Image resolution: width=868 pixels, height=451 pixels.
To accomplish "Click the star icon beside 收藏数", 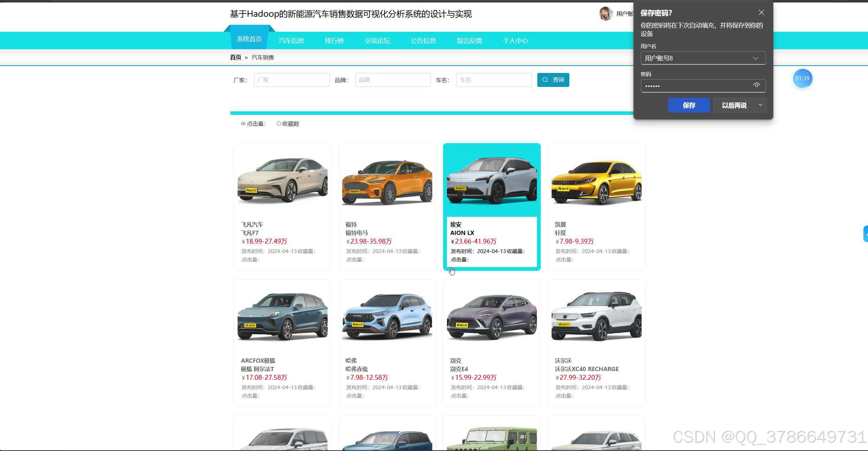I will 279,124.
